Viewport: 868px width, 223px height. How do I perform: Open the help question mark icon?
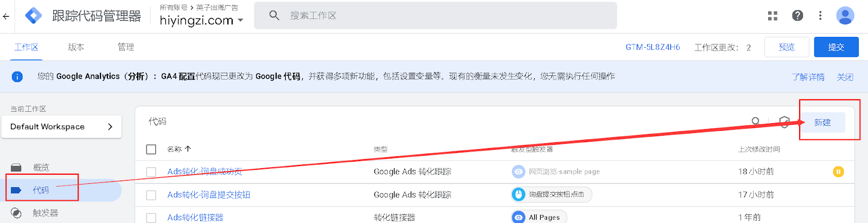(797, 16)
